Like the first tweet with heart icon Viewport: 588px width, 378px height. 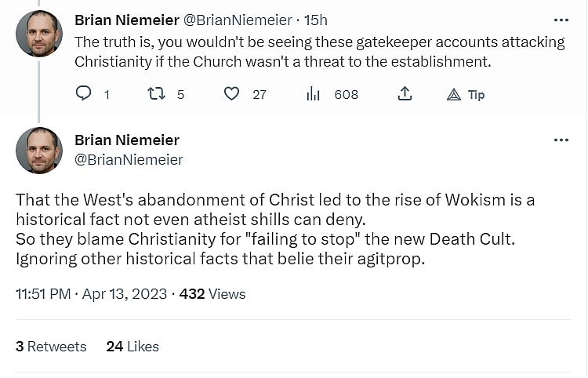(231, 94)
